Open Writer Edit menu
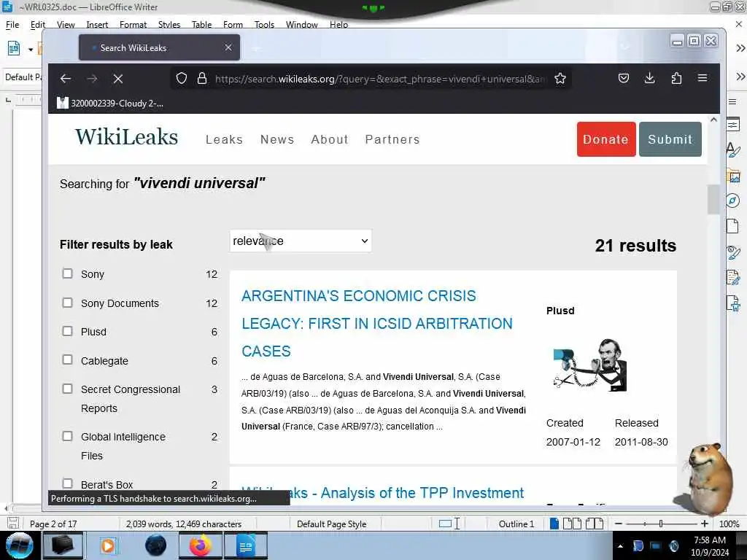This screenshot has height=560, width=747. coord(38,25)
